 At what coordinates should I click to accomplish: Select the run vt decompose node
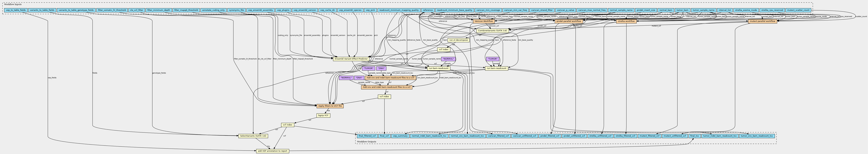[458, 40]
